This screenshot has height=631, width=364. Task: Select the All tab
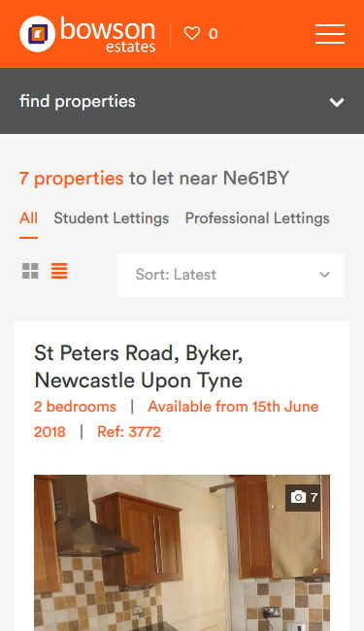pyautogui.click(x=28, y=218)
